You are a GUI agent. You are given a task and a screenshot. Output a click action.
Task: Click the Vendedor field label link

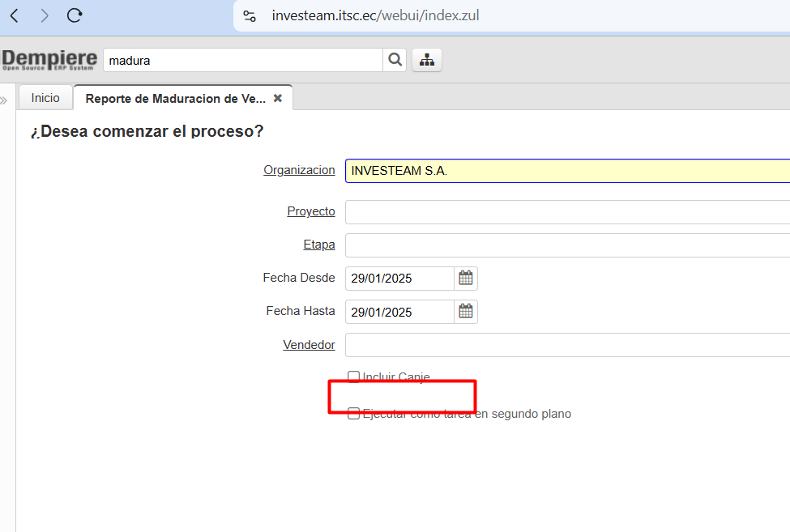point(309,345)
